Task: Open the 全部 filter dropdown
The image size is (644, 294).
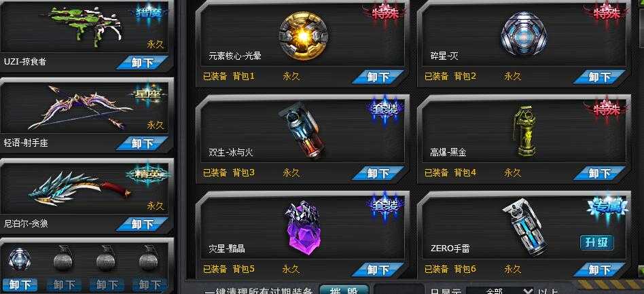Action: pyautogui.click(x=500, y=291)
